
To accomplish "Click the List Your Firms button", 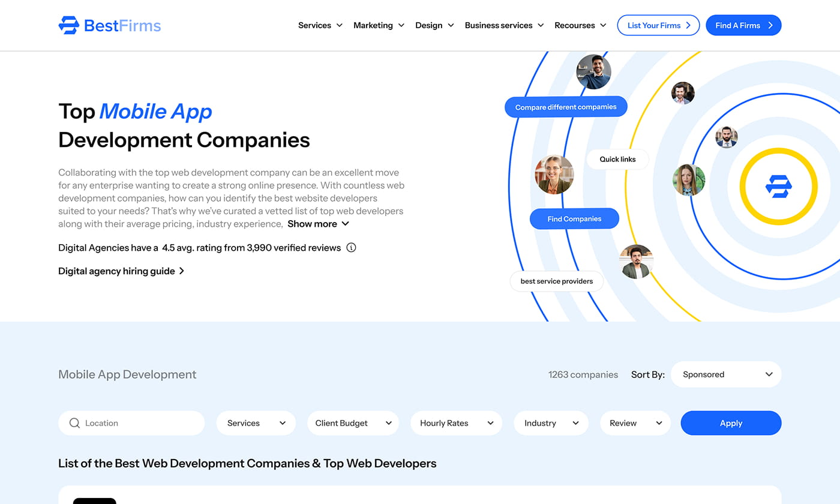I will 658,25.
